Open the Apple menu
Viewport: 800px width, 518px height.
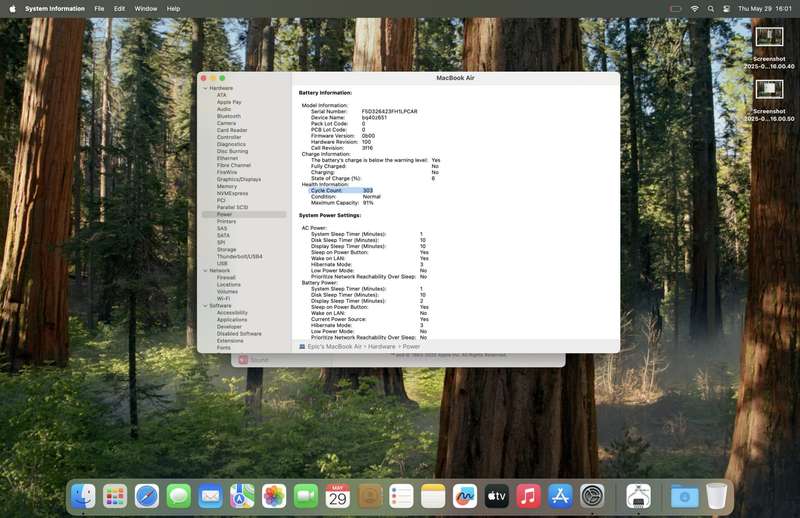click(13, 9)
